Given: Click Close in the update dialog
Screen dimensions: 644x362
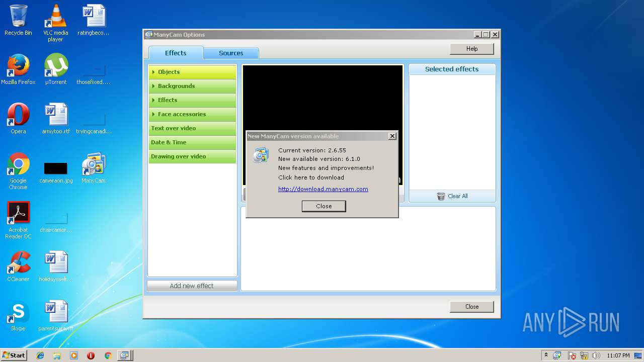Looking at the screenshot, I should [x=324, y=206].
